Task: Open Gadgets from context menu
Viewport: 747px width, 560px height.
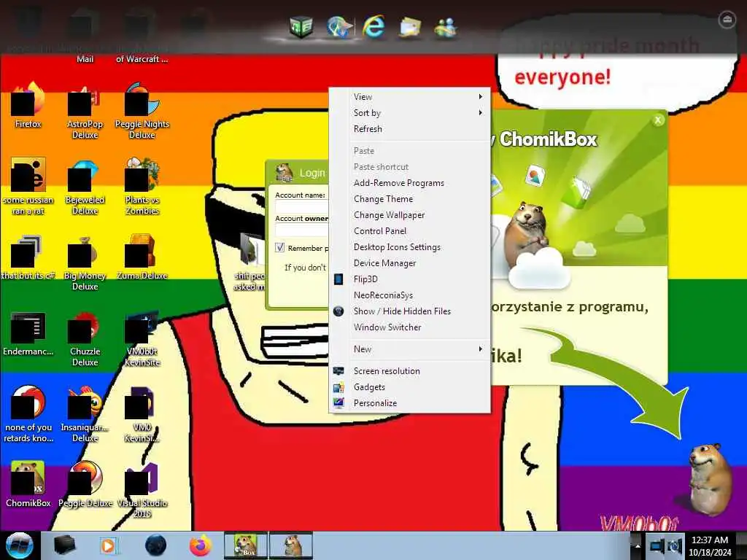Action: (x=410, y=387)
